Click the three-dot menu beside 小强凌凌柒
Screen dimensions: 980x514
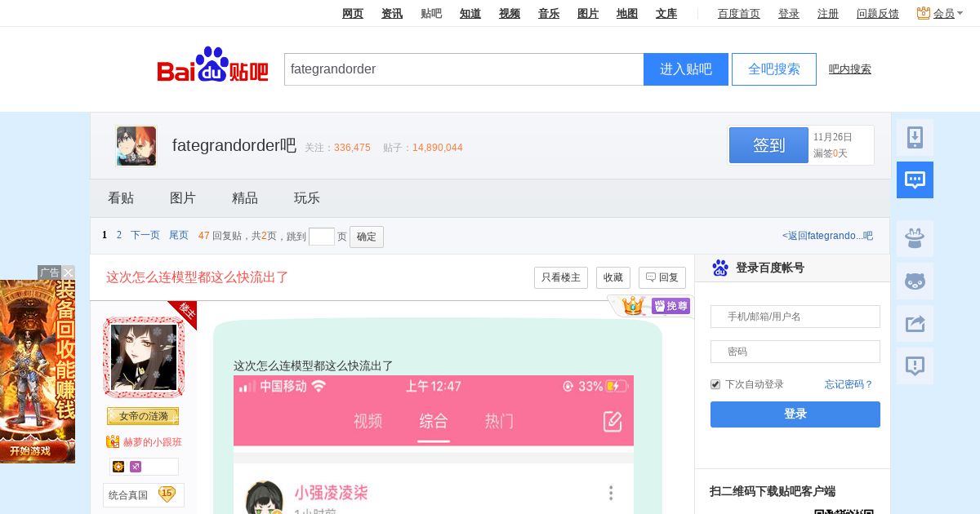(x=611, y=493)
